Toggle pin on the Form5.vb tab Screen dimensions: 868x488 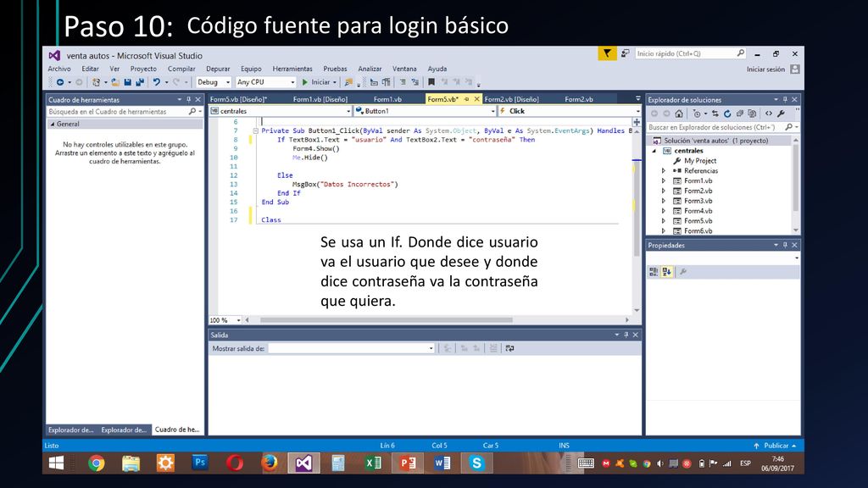(x=467, y=99)
